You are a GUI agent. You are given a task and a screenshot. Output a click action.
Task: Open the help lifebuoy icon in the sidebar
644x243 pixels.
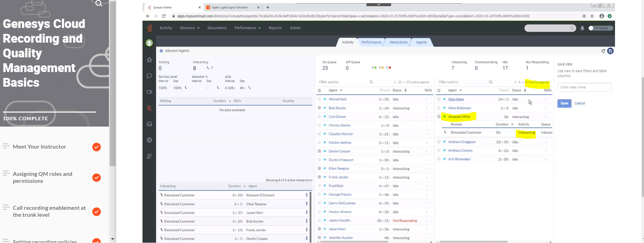149,140
